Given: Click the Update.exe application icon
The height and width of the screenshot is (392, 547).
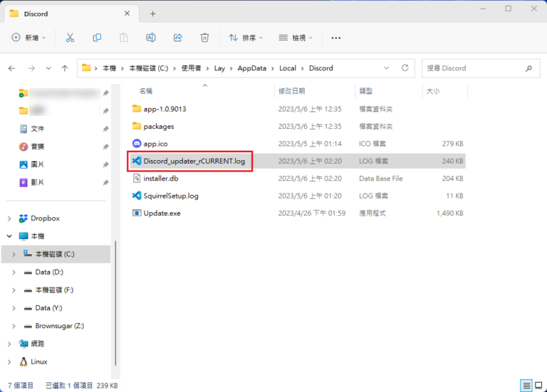Looking at the screenshot, I should pos(137,213).
